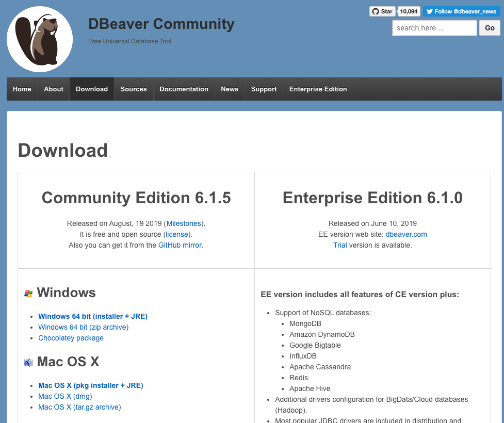Download Mac OS X tar.gz archive
The width and height of the screenshot is (504, 423).
[80, 407]
